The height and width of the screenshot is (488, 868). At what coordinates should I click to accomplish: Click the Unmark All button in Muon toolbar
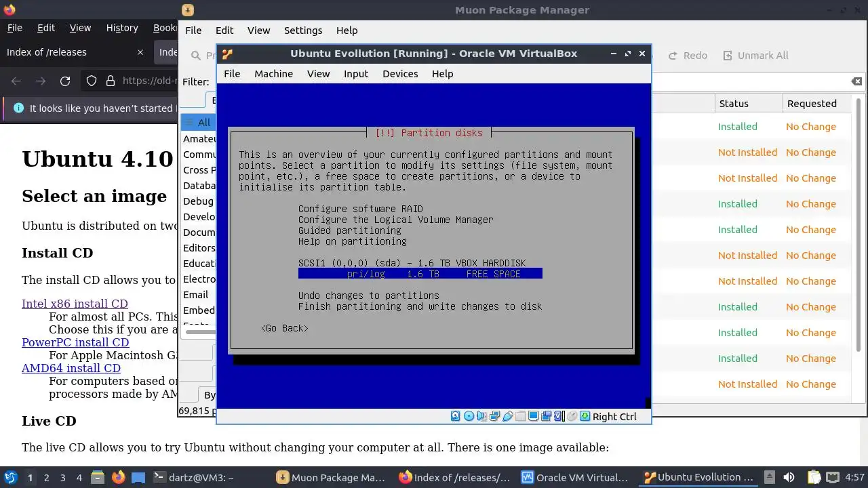tap(755, 56)
